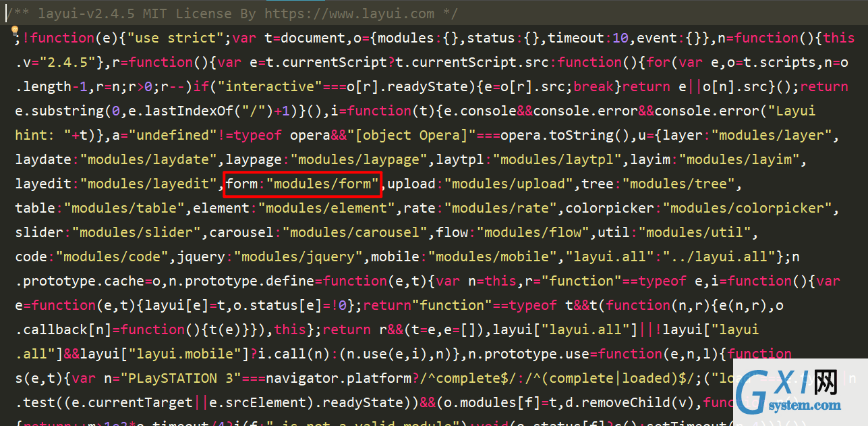Click the "modules/carousel" string

(355, 232)
